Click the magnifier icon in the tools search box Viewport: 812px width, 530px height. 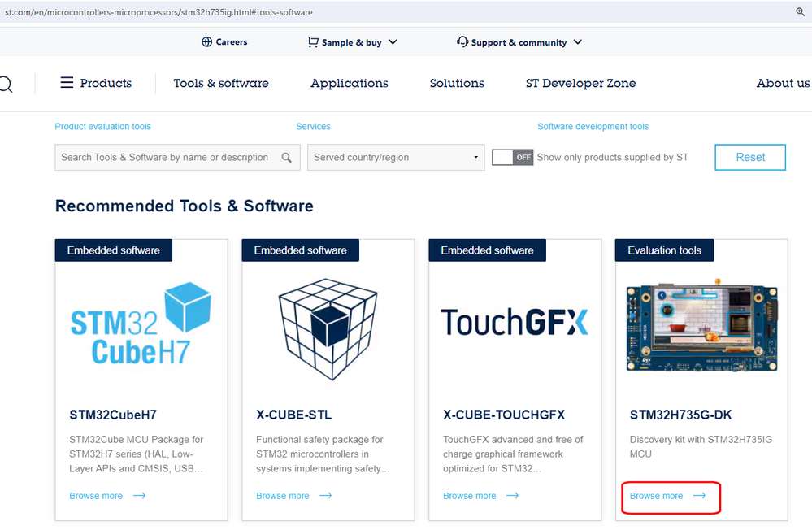coord(286,158)
